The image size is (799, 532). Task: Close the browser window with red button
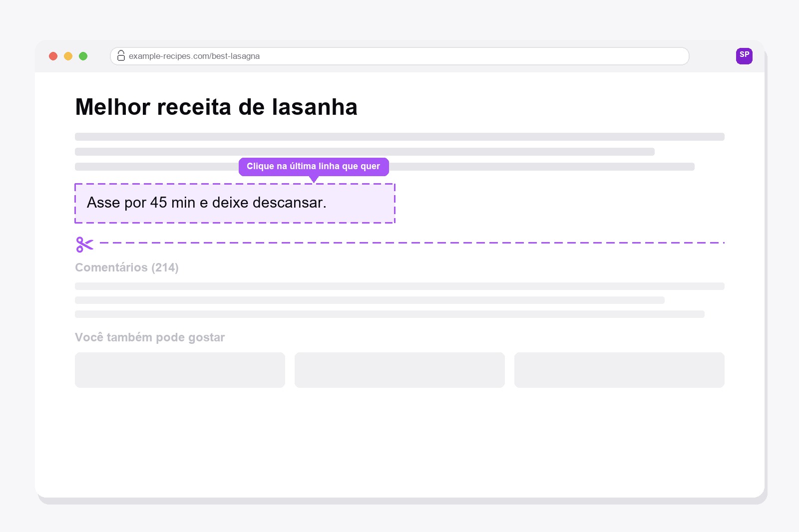coord(53,56)
